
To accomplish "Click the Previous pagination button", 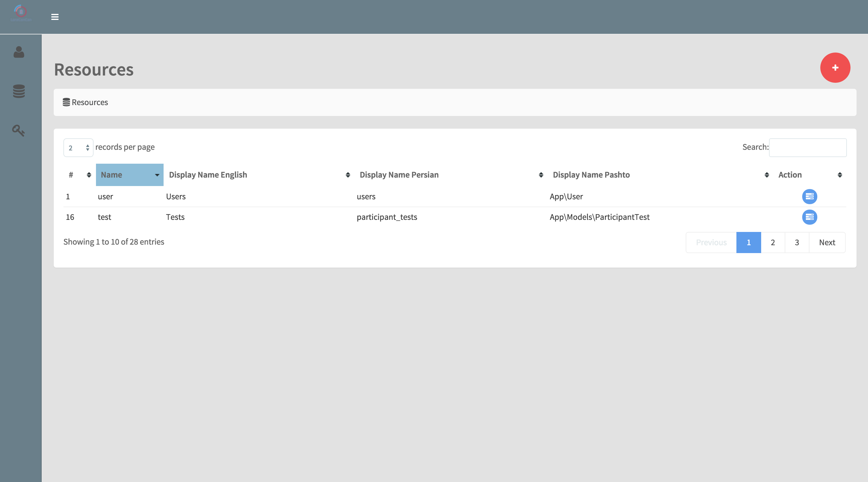I will pyautogui.click(x=711, y=242).
